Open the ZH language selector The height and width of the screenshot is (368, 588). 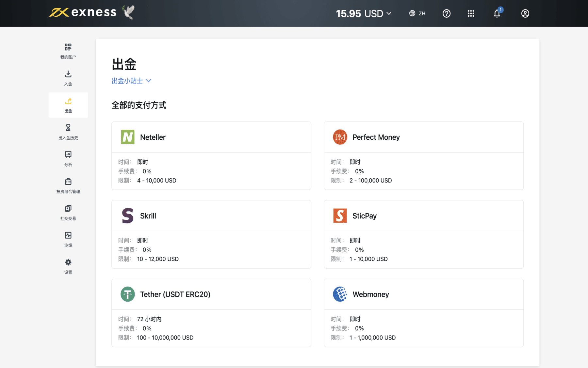point(417,13)
